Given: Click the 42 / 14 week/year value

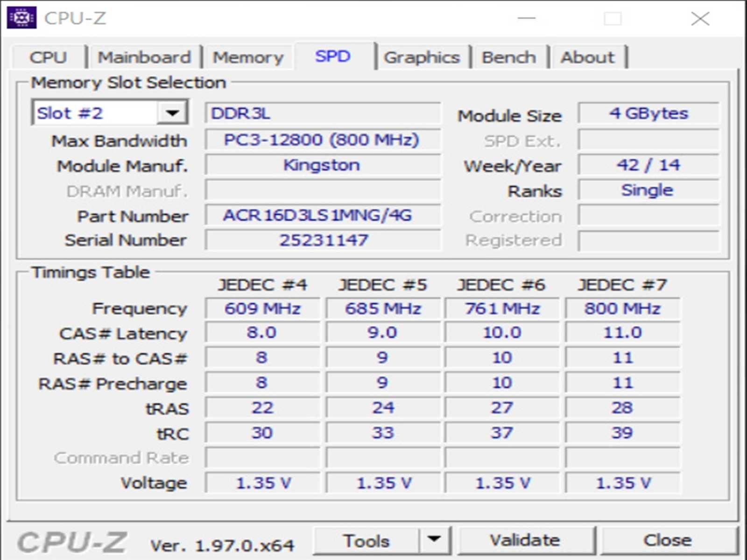Looking at the screenshot, I should pyautogui.click(x=648, y=165).
